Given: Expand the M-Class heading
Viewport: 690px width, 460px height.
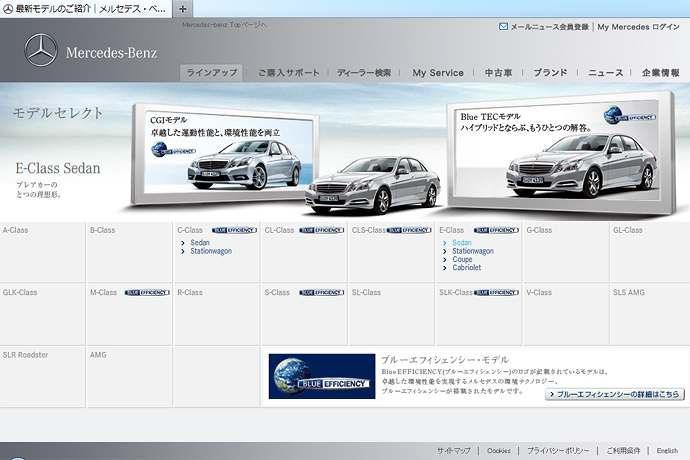Looking at the screenshot, I should click(103, 293).
